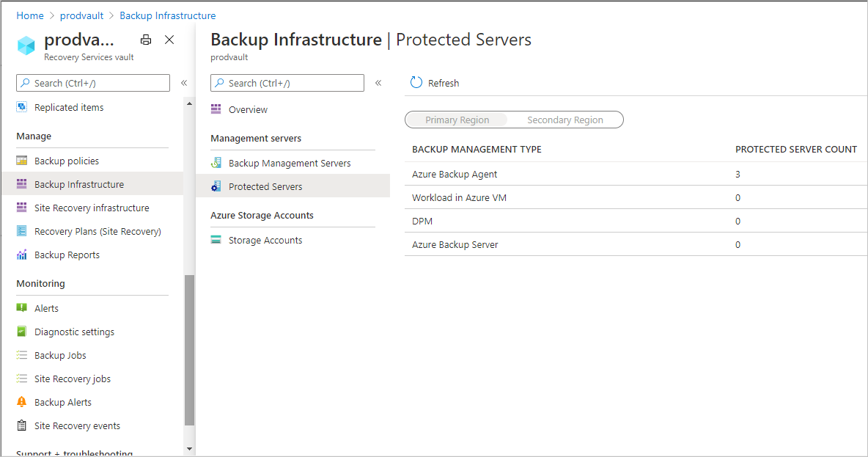Switch to Primary Region toggle
868x457 pixels.
(457, 120)
